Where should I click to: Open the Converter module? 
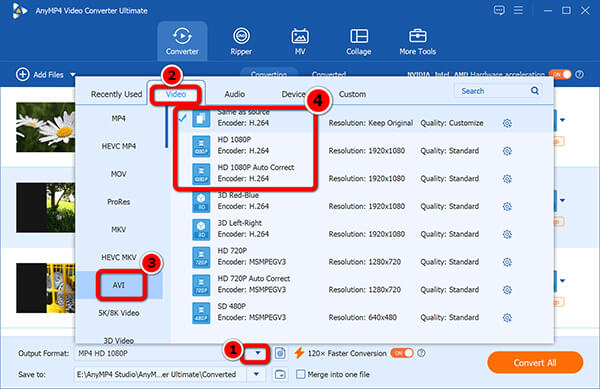(182, 41)
